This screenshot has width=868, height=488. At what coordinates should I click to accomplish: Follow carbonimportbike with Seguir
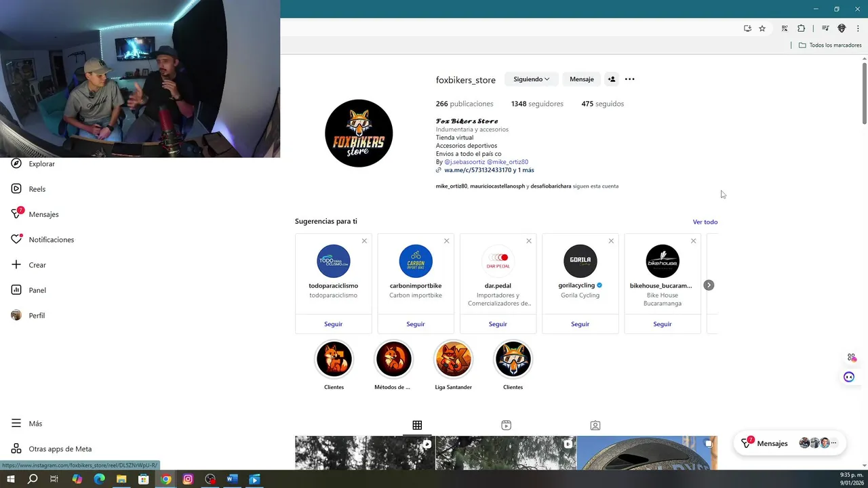tap(416, 324)
